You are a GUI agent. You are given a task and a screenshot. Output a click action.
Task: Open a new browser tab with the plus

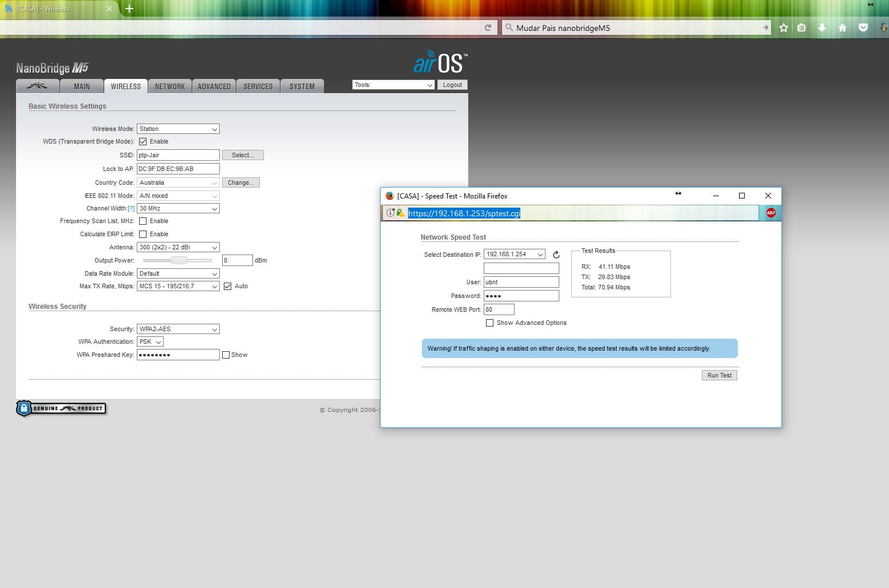[x=129, y=9]
